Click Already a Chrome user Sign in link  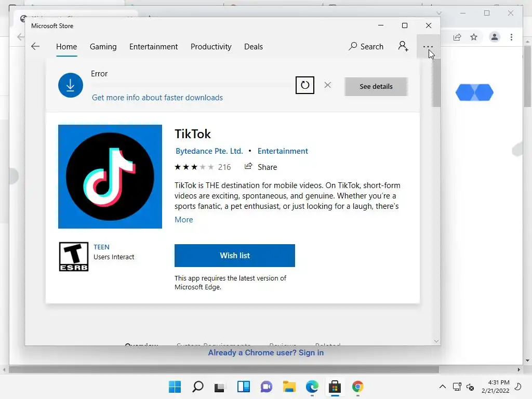click(x=265, y=353)
